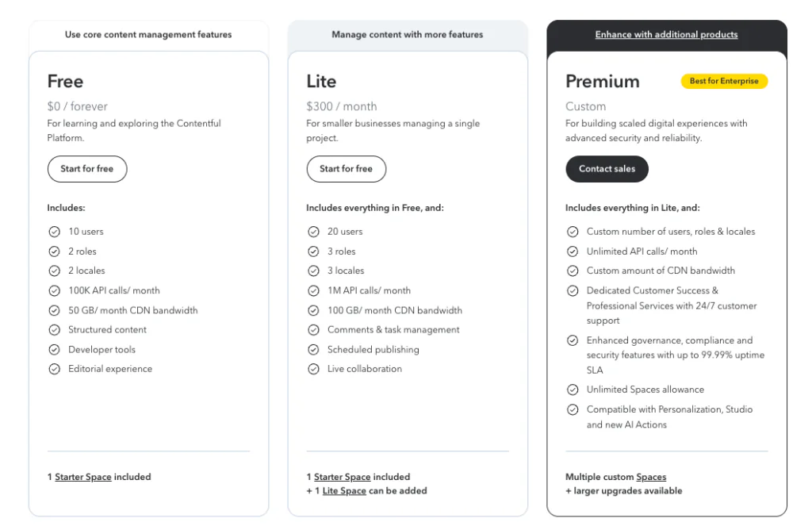Click the checkmark icon beside 10 users

pyautogui.click(x=55, y=231)
